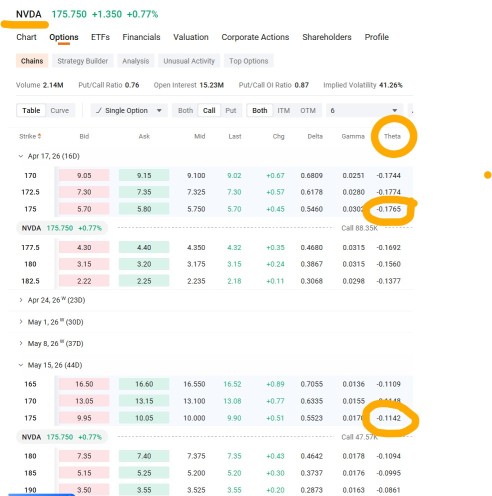Sort by the Strike column icon
The height and width of the screenshot is (496, 492).
pyautogui.click(x=39, y=136)
